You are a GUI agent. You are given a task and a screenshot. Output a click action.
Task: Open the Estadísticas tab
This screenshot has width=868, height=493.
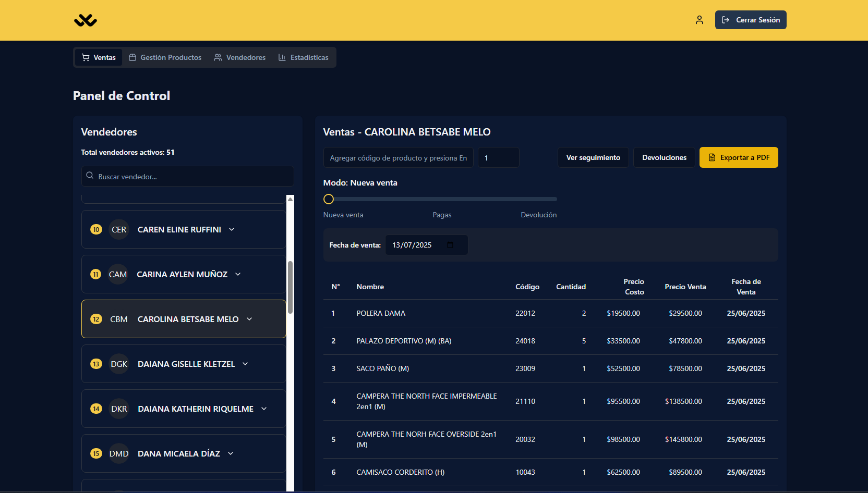(303, 57)
